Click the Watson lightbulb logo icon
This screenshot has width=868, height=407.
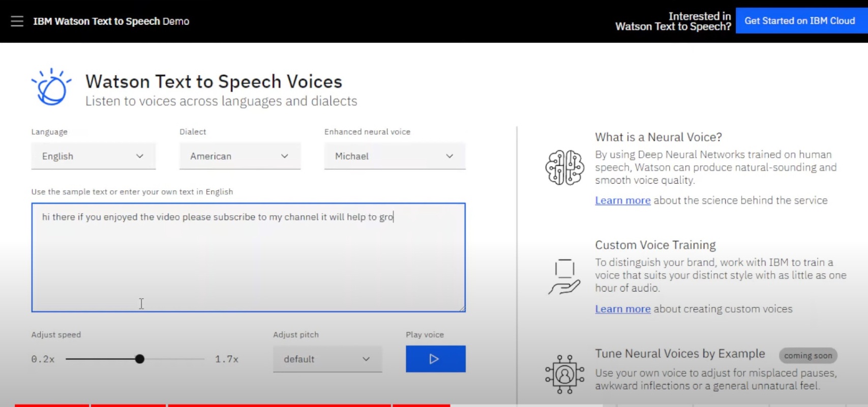(51, 87)
